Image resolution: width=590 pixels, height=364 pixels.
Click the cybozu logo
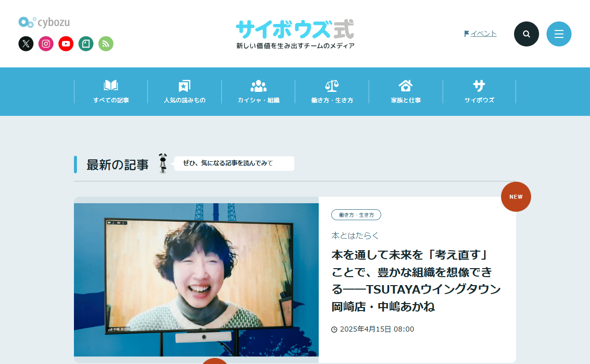tap(44, 22)
